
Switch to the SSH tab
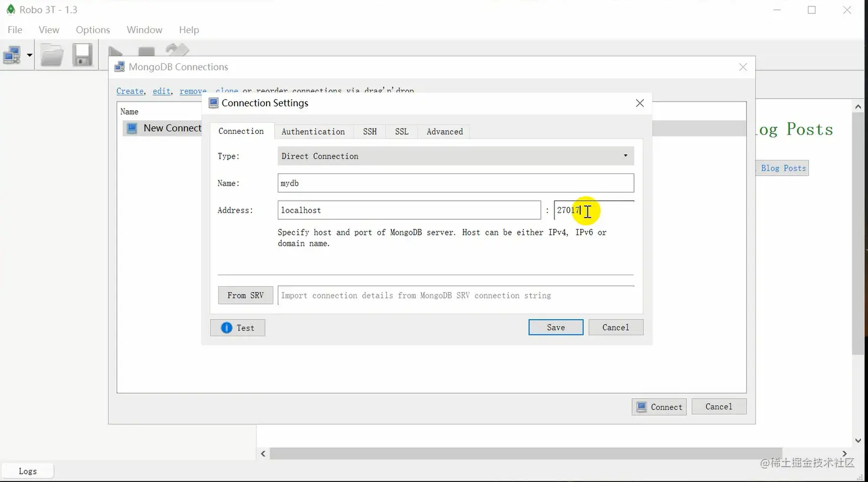370,132
